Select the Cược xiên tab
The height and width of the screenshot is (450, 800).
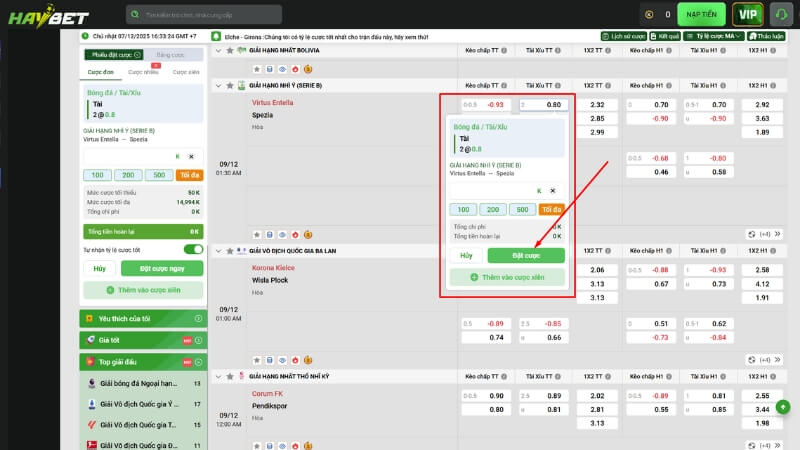click(x=186, y=72)
